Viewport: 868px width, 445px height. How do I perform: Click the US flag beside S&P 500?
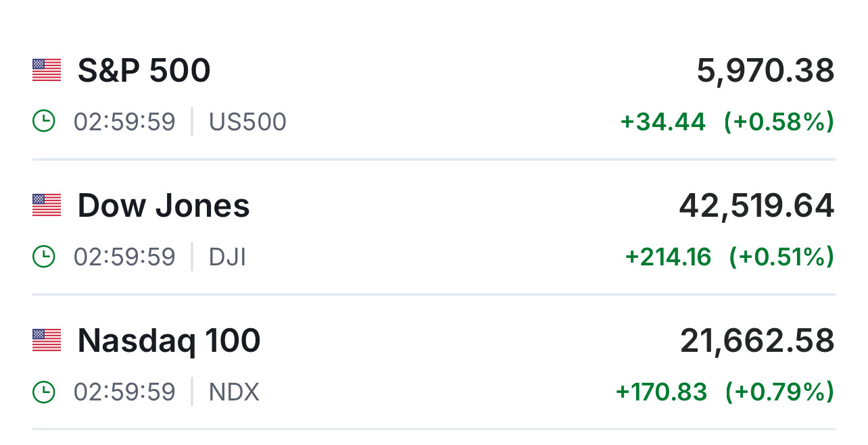tap(47, 70)
